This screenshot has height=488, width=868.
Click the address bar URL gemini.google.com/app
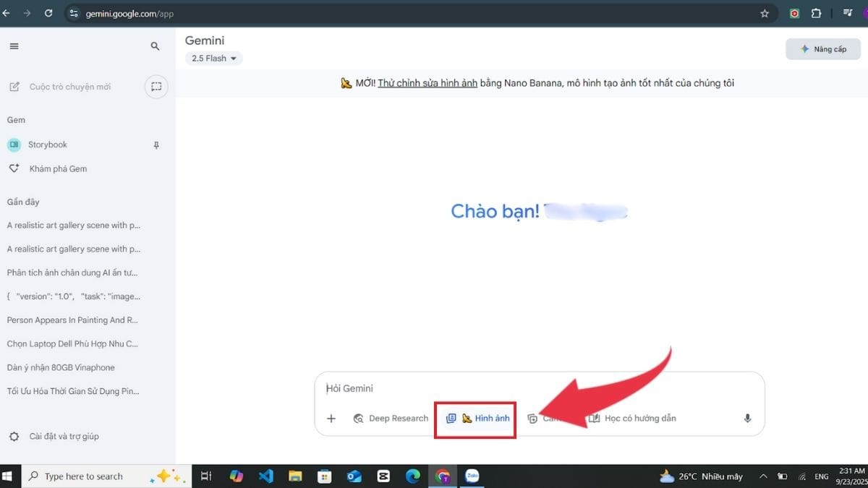click(x=129, y=14)
